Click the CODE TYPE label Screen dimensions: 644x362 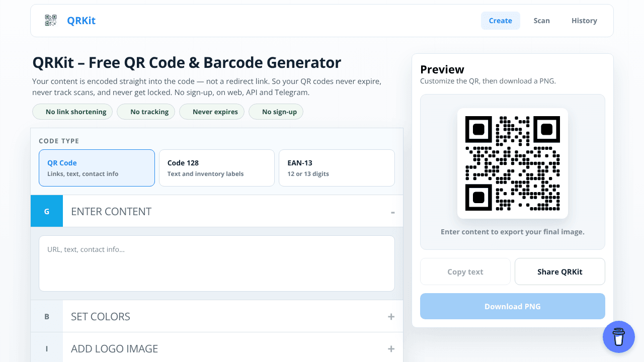coord(59,141)
